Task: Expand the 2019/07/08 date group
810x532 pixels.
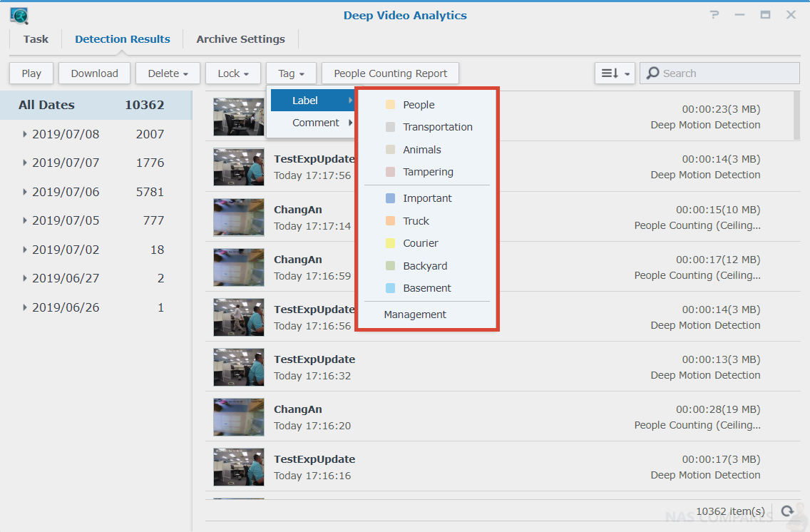Action: pyautogui.click(x=25, y=134)
